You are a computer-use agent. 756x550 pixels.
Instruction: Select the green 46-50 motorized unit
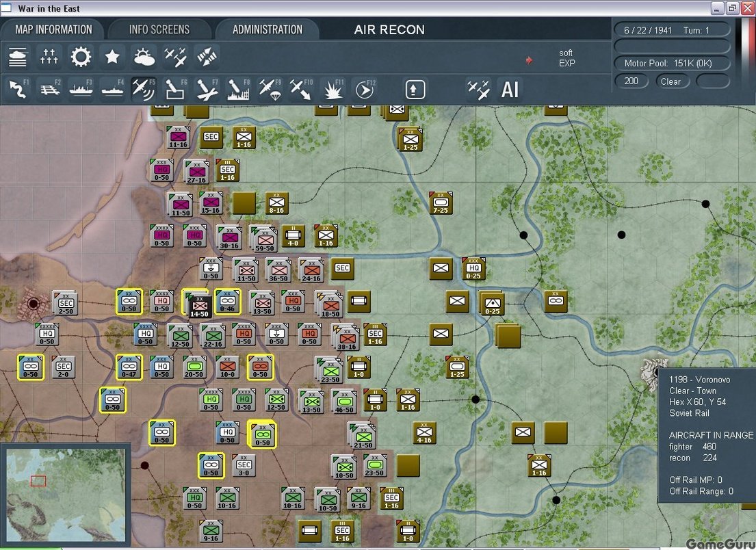[343, 402]
